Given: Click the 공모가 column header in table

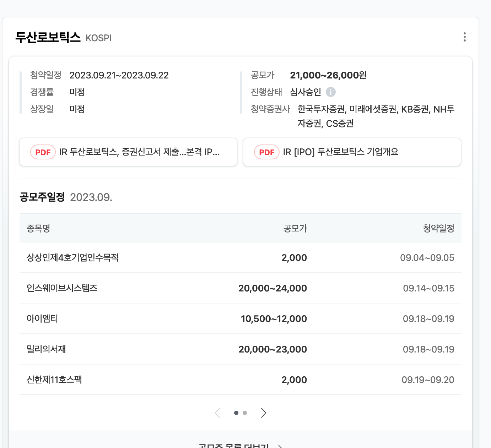Looking at the screenshot, I should 295,228.
